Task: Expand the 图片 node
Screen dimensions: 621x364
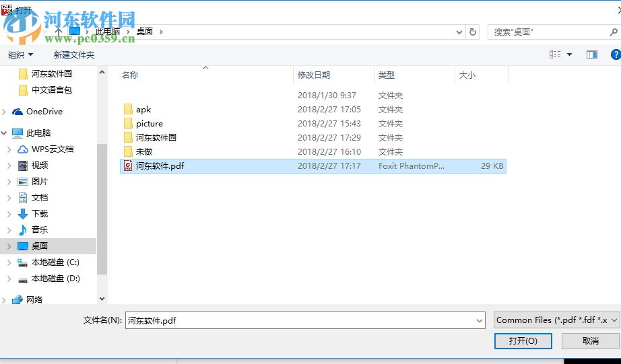Action: click(x=9, y=182)
